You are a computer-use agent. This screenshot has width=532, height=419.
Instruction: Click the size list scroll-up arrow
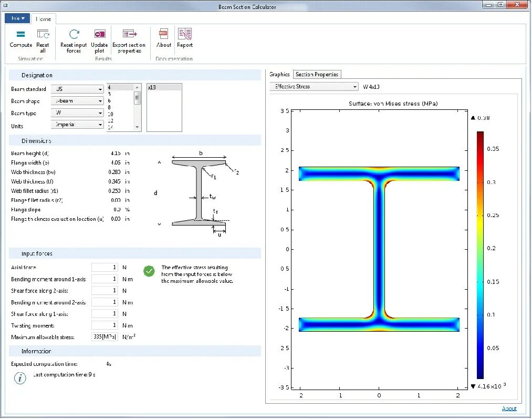[x=137, y=87]
